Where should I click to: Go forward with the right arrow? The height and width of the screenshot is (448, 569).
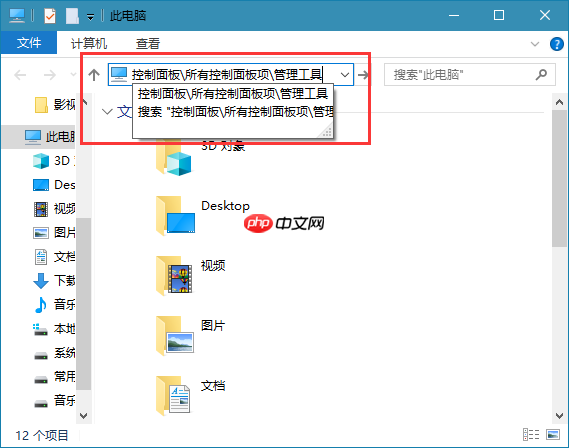click(x=50, y=75)
